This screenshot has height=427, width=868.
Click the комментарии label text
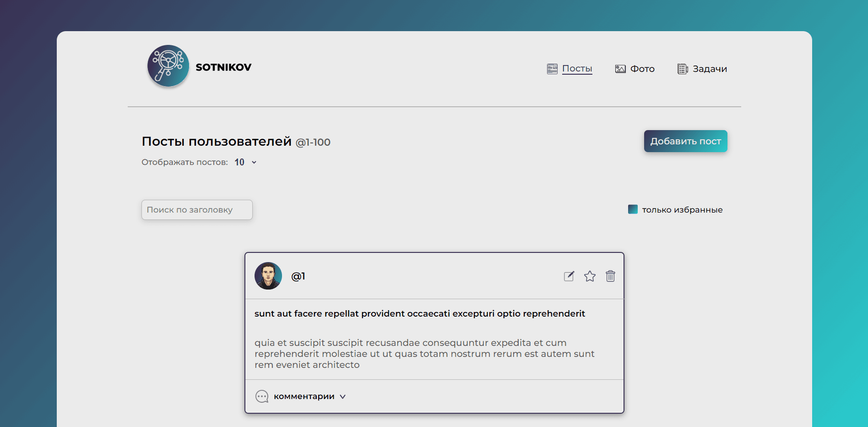pos(304,396)
